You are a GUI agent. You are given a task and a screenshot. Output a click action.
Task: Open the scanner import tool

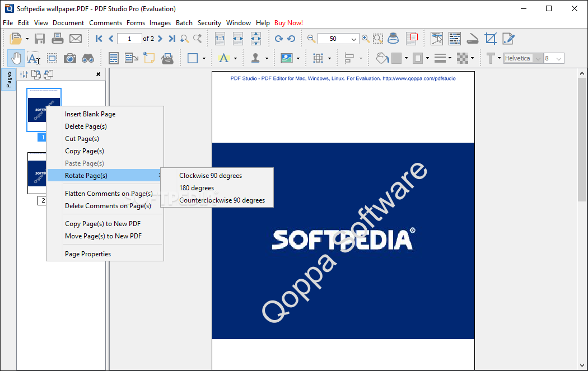(473, 39)
